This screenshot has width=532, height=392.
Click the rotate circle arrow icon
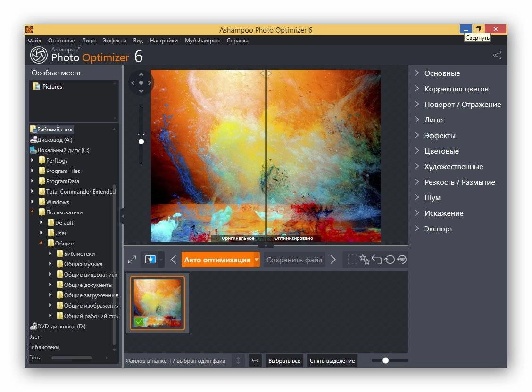[390, 260]
